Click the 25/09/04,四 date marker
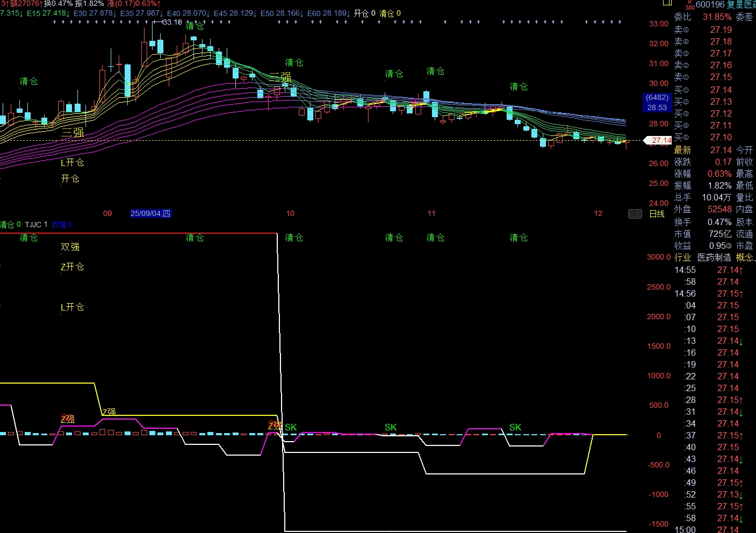Screen dimensions: 756x533 [x=150, y=213]
